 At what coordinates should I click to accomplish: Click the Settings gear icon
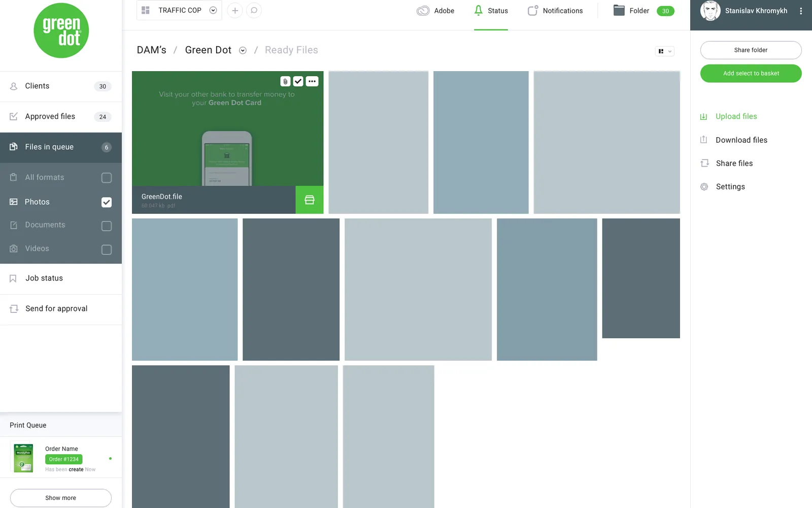point(704,187)
